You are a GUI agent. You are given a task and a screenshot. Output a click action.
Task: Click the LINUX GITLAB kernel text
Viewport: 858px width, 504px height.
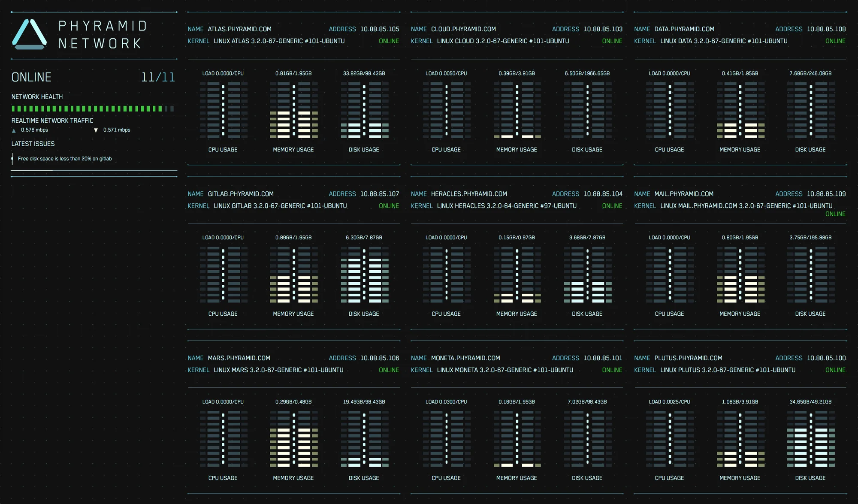pos(280,206)
